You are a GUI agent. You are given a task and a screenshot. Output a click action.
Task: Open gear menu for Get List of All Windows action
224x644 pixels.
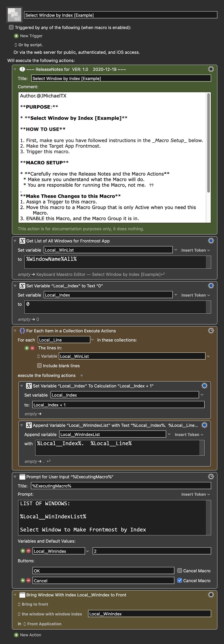pos(211,241)
